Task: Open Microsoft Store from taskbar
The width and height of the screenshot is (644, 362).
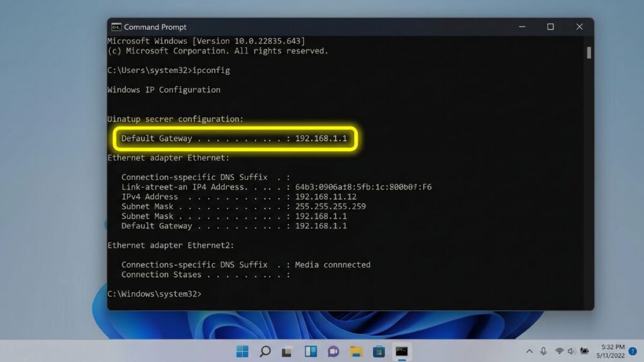Action: [379, 351]
